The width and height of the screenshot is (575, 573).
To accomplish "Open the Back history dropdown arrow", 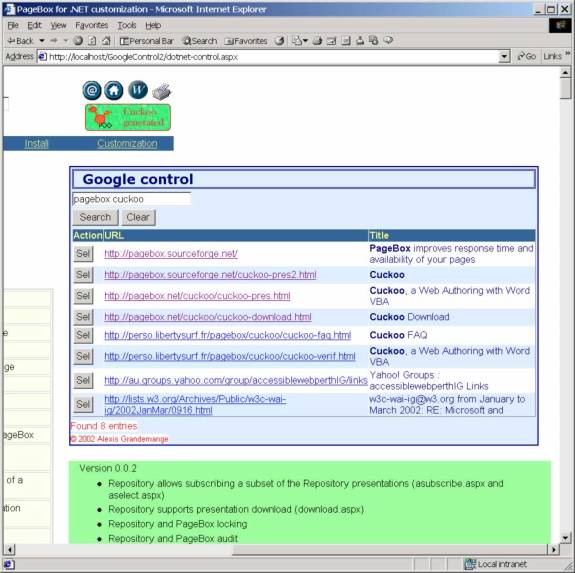I will point(42,41).
